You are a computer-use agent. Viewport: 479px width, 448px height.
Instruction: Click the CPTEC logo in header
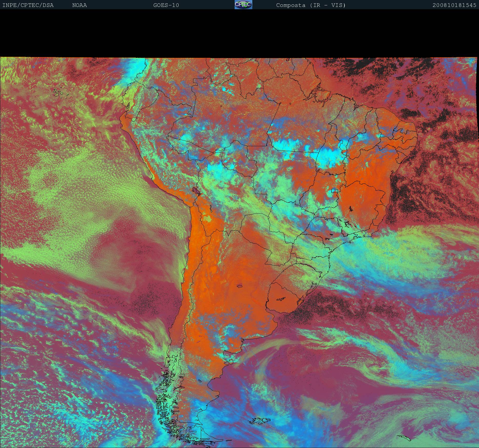click(243, 5)
